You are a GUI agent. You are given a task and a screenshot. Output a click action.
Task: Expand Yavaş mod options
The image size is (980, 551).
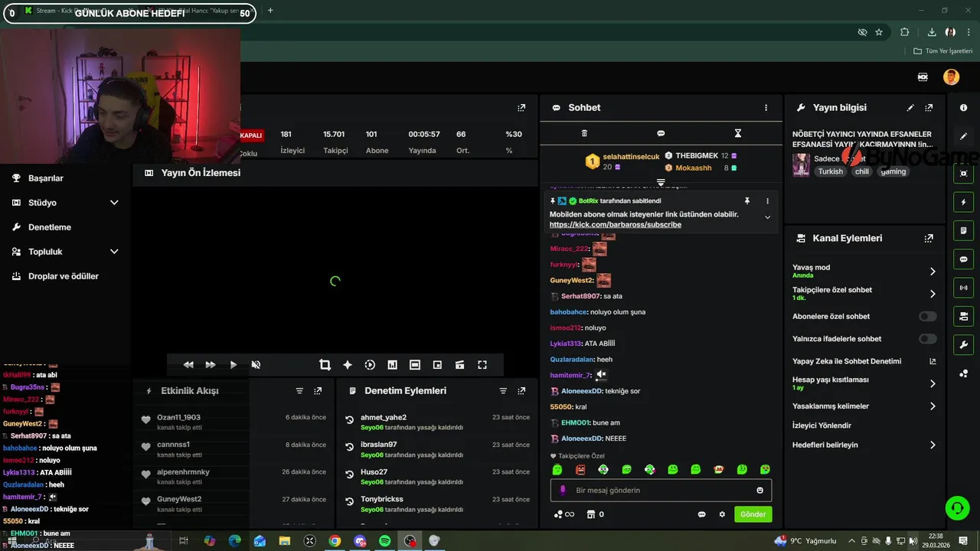(933, 272)
